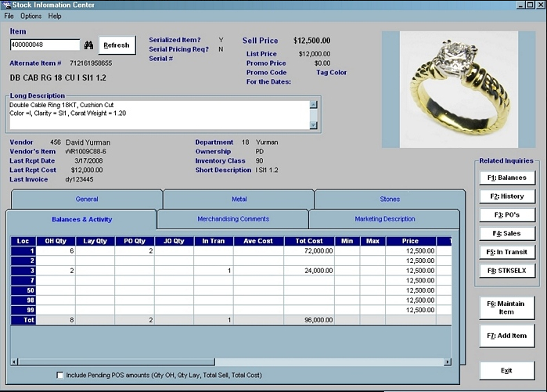
Task: Switch to the Stones tab
Action: click(389, 200)
